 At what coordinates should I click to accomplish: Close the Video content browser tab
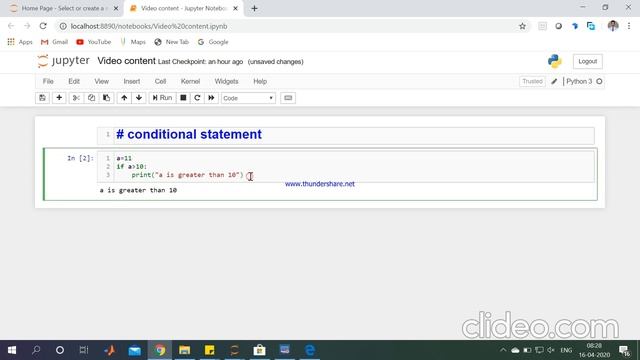(x=236, y=8)
